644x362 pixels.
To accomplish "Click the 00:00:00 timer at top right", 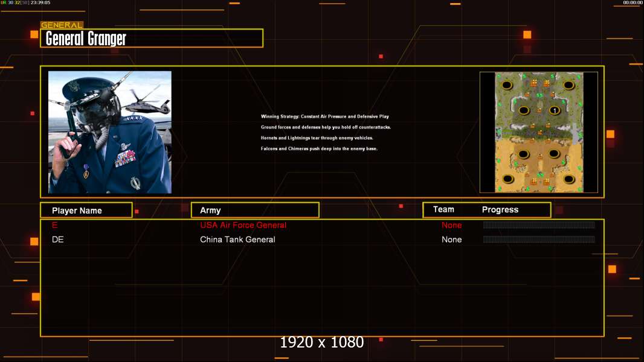I will tap(633, 2).
